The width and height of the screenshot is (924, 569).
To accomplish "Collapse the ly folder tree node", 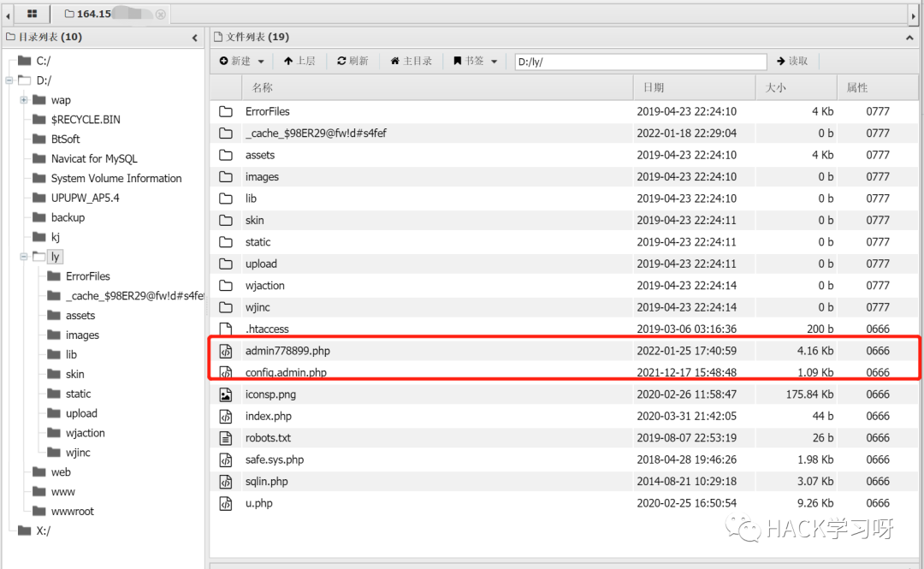I will pos(24,257).
